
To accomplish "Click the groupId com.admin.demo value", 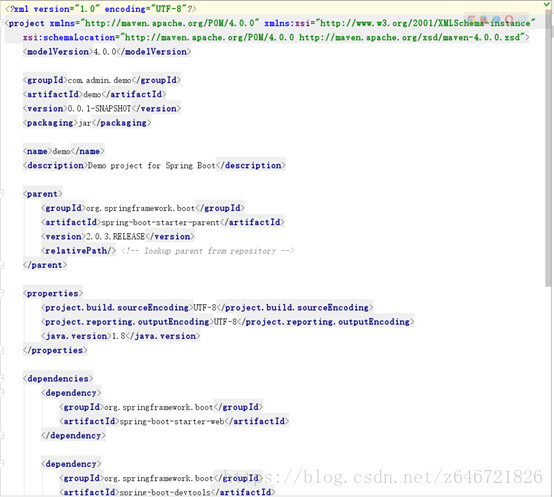I will pos(100,81).
